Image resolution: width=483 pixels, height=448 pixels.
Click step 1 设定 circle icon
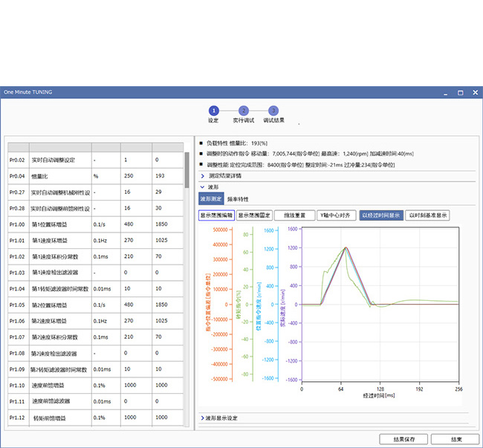tap(213, 110)
